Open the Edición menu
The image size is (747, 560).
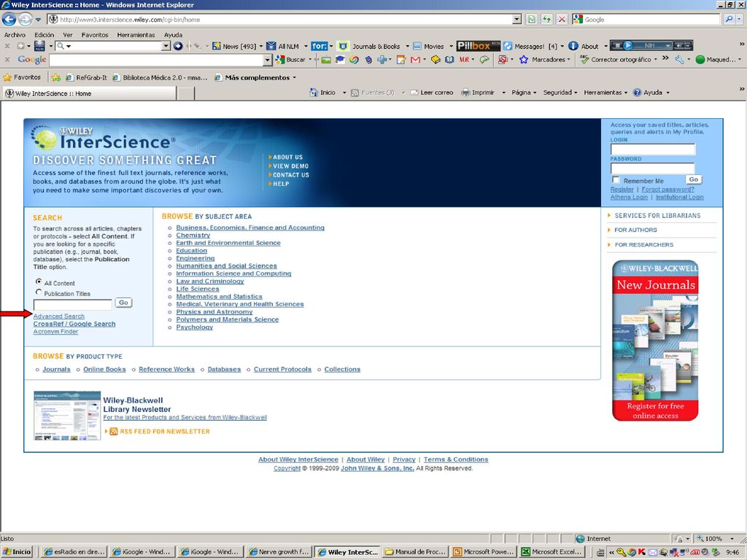(44, 35)
